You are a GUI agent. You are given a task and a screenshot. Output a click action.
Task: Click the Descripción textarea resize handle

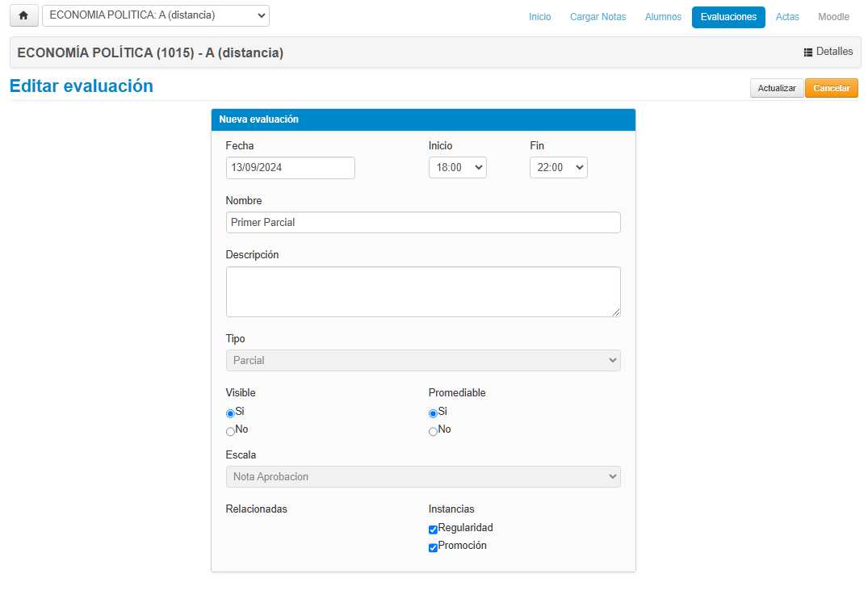(616, 312)
